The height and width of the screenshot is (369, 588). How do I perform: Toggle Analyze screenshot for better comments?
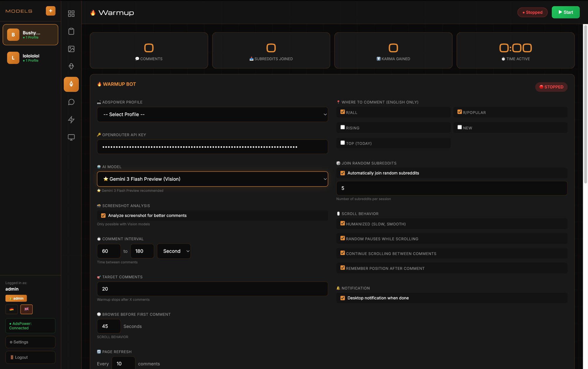click(103, 216)
